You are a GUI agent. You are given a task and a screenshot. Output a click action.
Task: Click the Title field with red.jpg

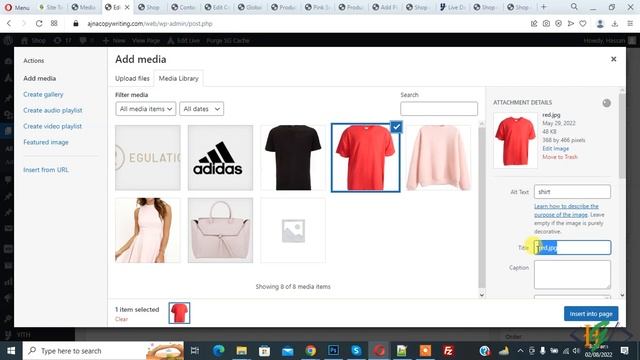pyautogui.click(x=572, y=247)
